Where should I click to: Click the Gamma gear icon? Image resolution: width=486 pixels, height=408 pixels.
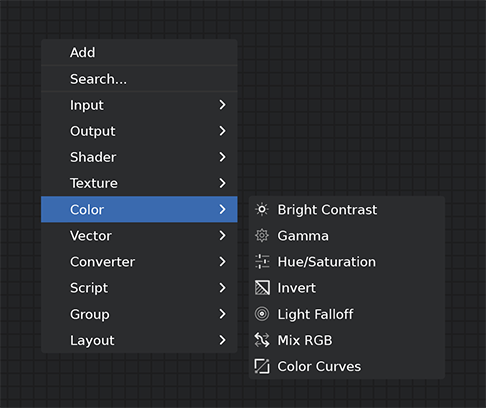(x=262, y=236)
